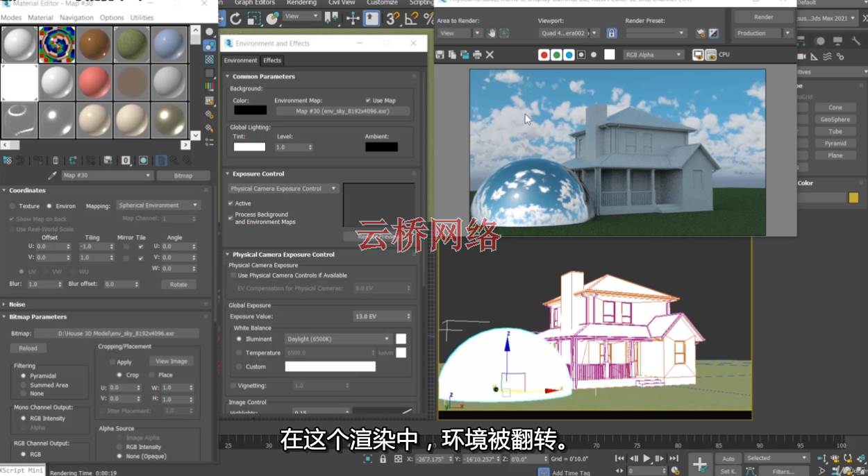The width and height of the screenshot is (868, 476).
Task: Enable Use Physical Camera Controls if Available
Action: pyautogui.click(x=233, y=275)
